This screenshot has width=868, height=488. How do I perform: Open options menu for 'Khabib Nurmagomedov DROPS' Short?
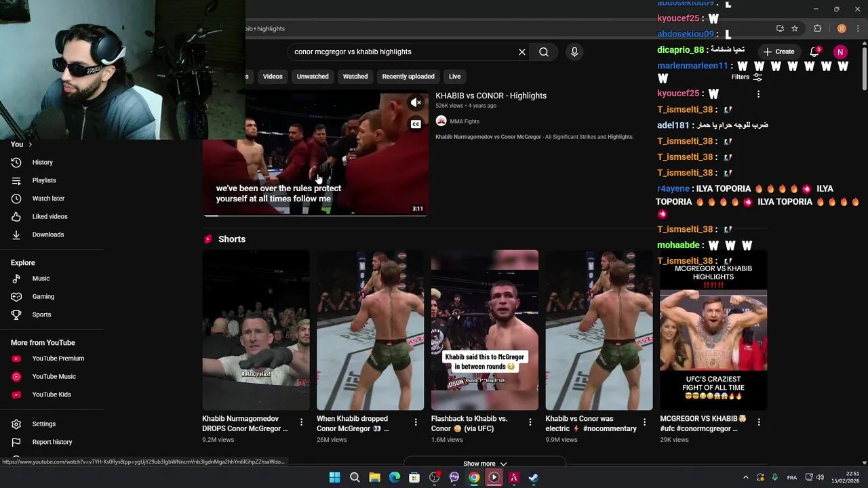[x=301, y=422]
